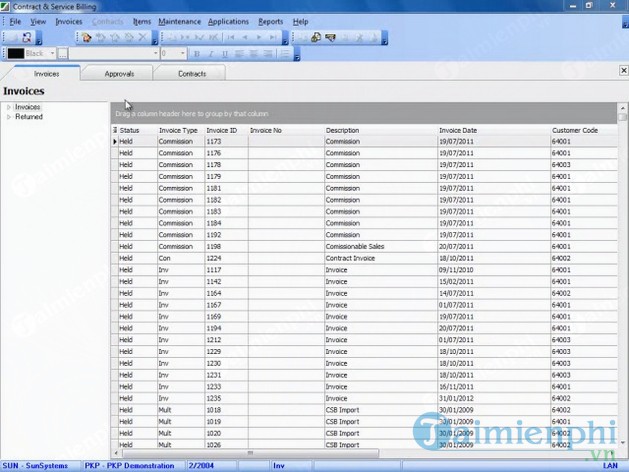Sort by the Customer Code column header
Screen dimensions: 629x472
pos(584,130)
